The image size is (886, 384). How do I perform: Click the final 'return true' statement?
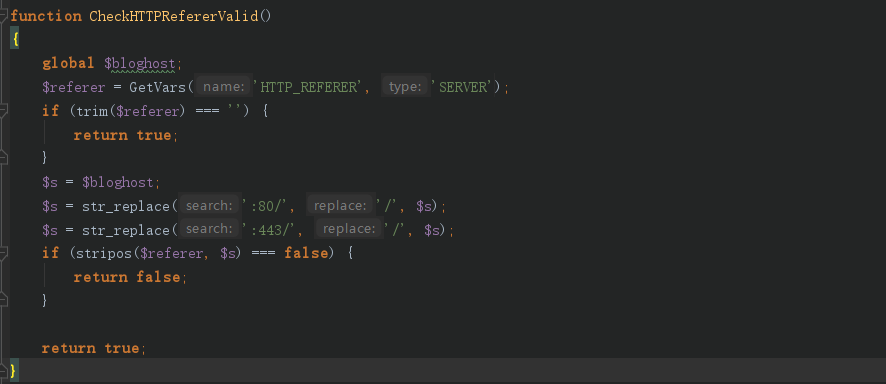point(90,348)
